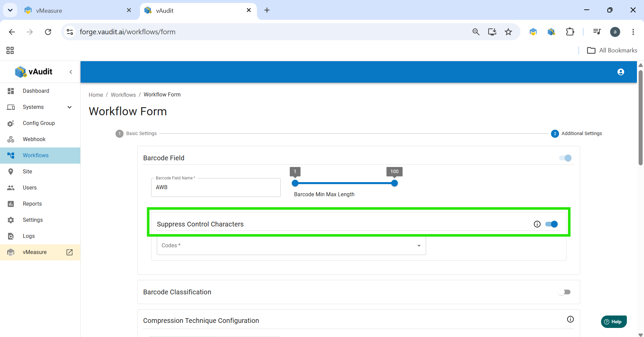Click the Systems devices icon
644x337 pixels.
point(11,107)
